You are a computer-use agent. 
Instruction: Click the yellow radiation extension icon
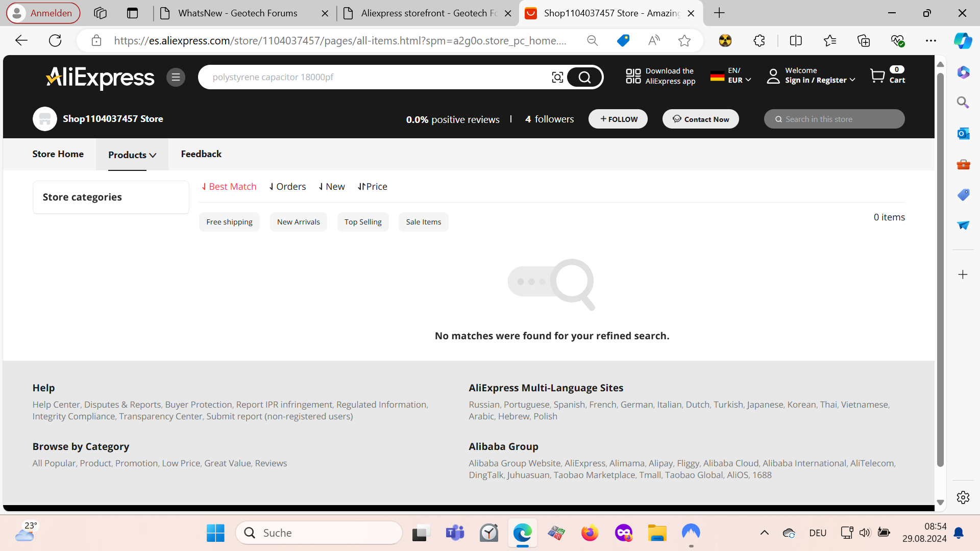pos(725,40)
